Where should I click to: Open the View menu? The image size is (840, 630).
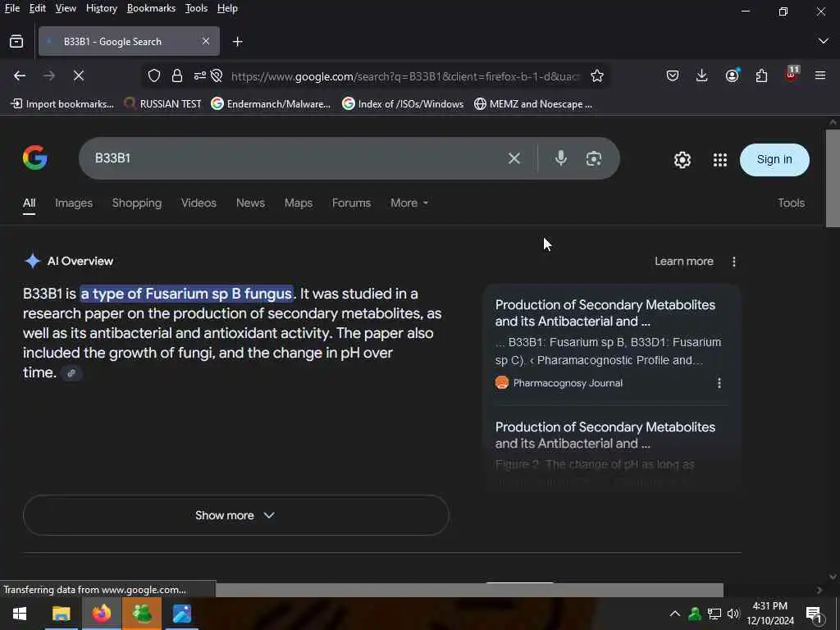pos(66,8)
